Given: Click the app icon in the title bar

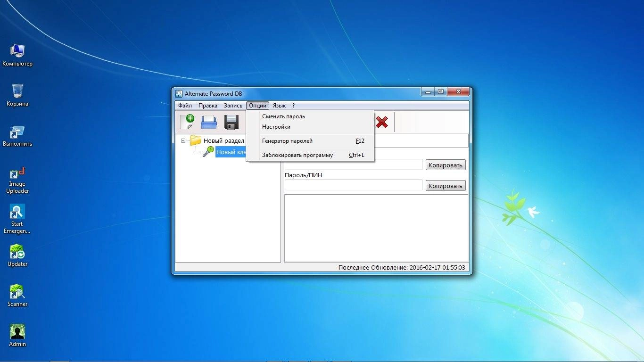Looking at the screenshot, I should pyautogui.click(x=179, y=93).
